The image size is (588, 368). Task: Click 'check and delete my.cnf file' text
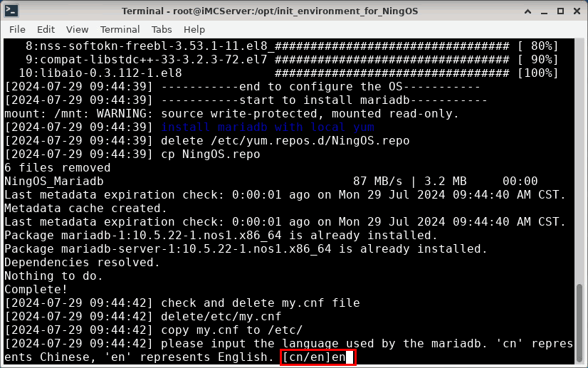tap(261, 303)
